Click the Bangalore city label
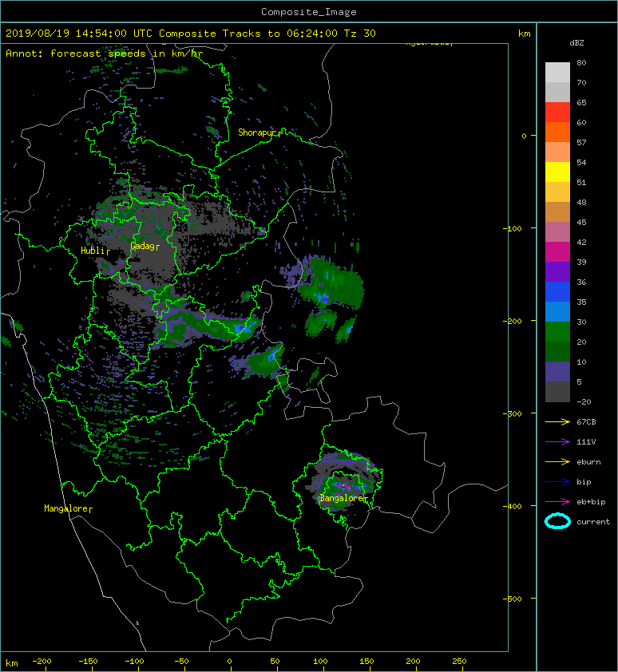This screenshot has width=618, height=672. point(342,498)
